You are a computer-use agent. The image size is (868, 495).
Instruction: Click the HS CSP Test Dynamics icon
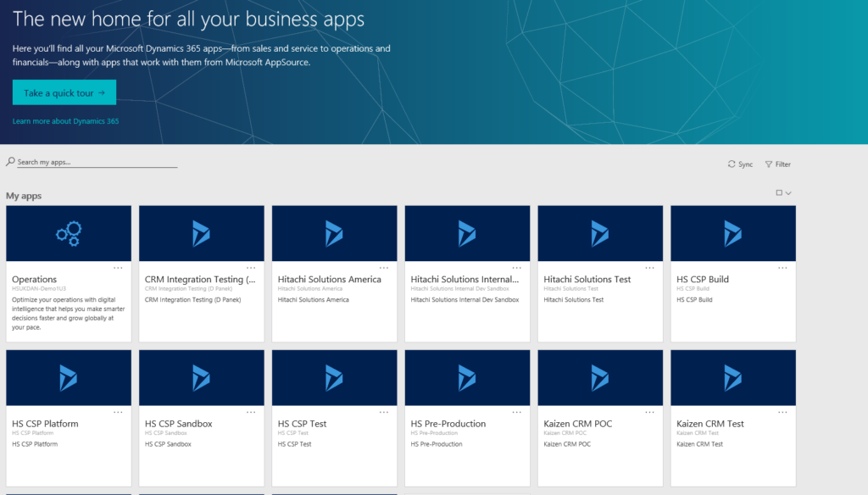334,378
